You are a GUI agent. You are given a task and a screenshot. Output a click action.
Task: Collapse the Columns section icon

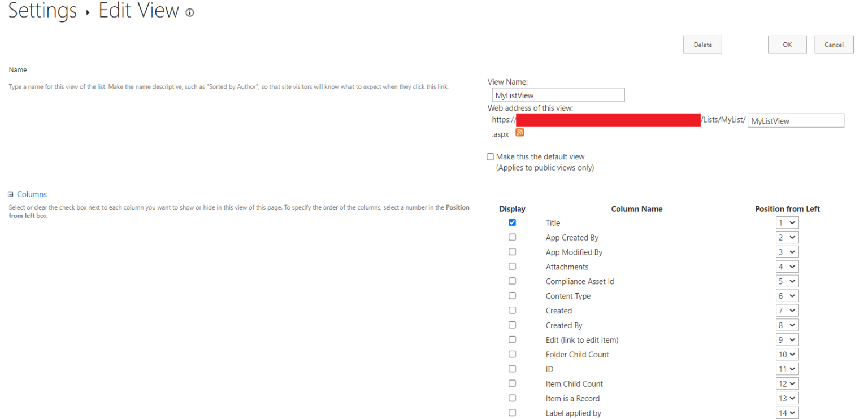click(11, 194)
